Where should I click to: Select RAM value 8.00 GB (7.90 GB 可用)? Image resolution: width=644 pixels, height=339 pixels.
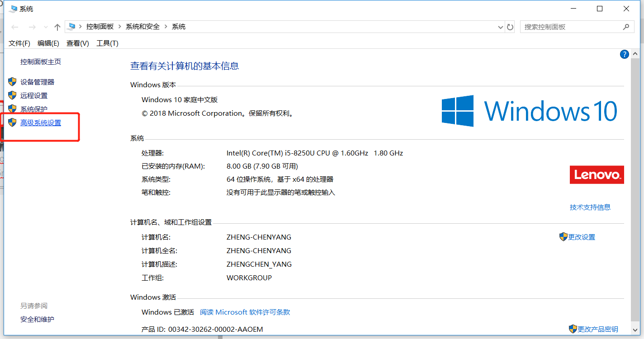tap(262, 166)
